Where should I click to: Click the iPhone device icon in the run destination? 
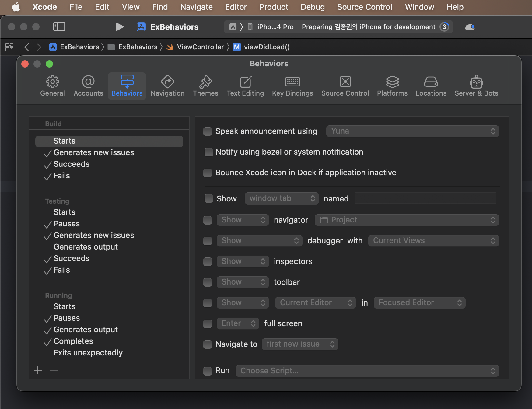click(x=250, y=27)
